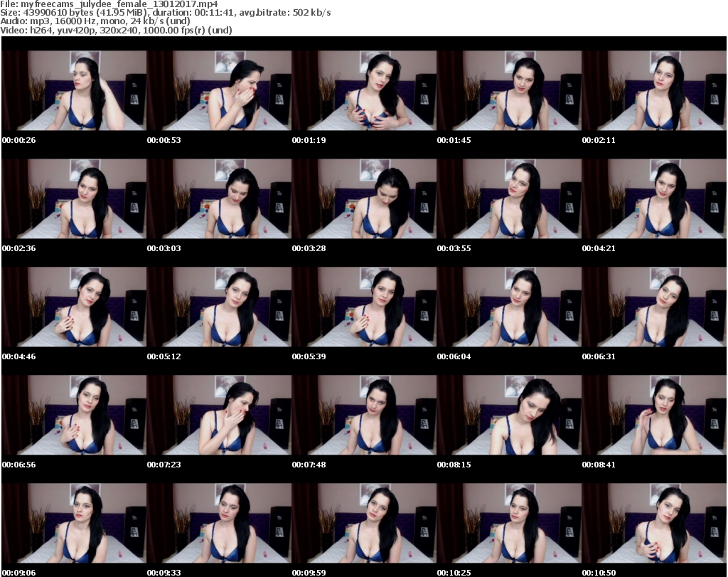Click the 00:05:39 timestamp label

309,356
